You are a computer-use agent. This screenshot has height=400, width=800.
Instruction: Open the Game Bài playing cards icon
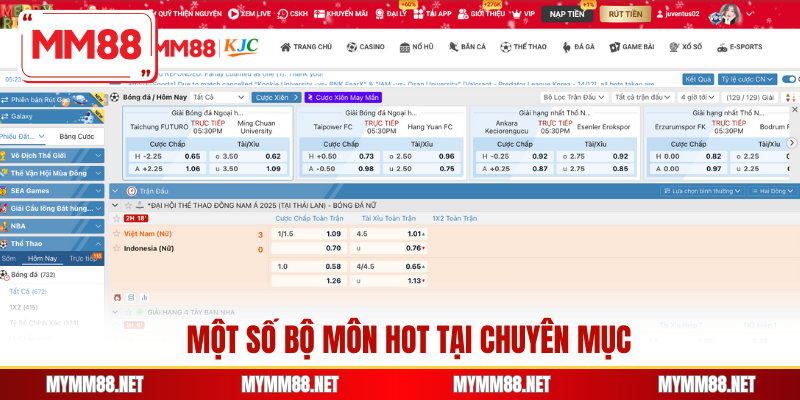tap(615, 47)
